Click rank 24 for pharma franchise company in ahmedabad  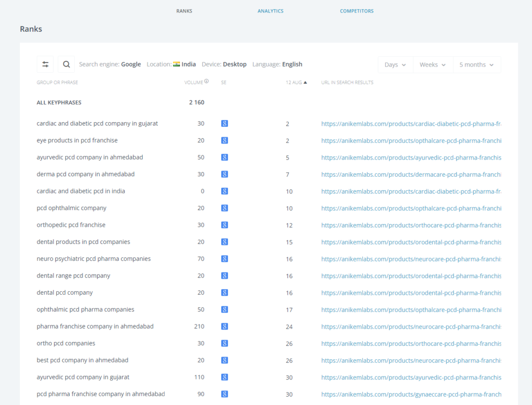pos(289,327)
